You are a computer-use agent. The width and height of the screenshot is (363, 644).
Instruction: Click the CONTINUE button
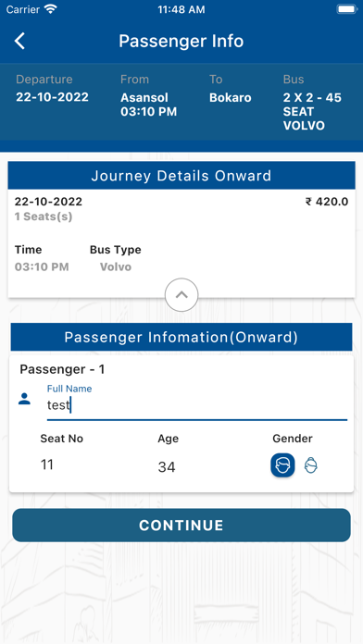click(x=181, y=526)
